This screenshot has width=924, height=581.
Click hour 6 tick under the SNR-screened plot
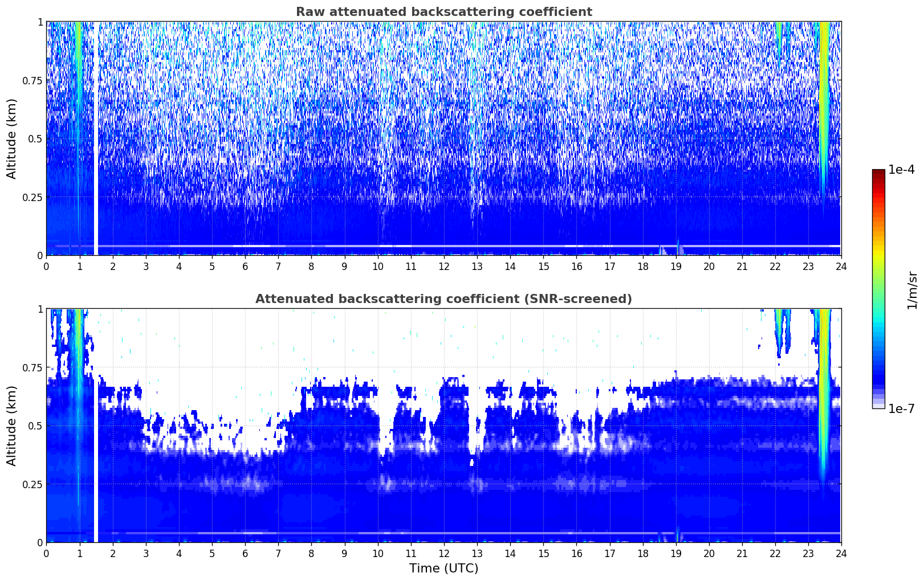(245, 553)
